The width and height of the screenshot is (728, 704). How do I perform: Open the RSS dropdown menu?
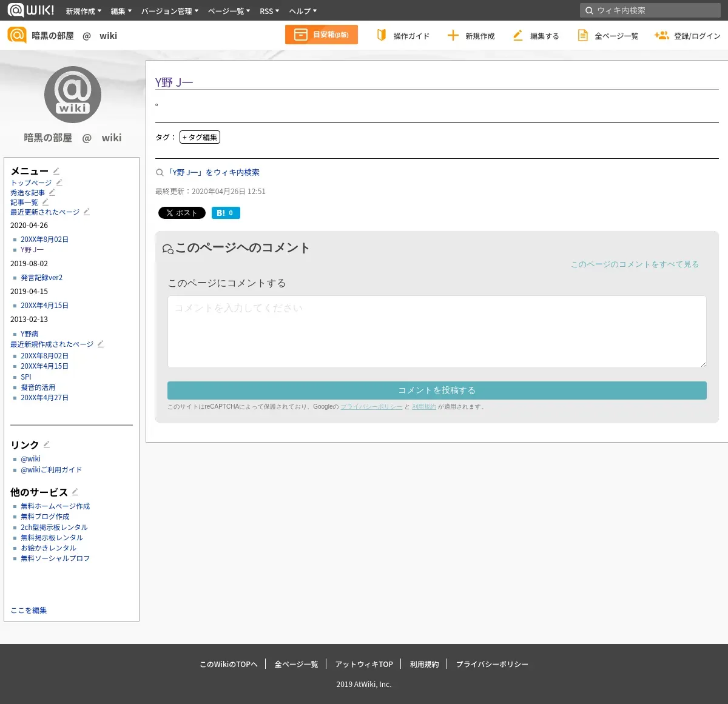[269, 11]
